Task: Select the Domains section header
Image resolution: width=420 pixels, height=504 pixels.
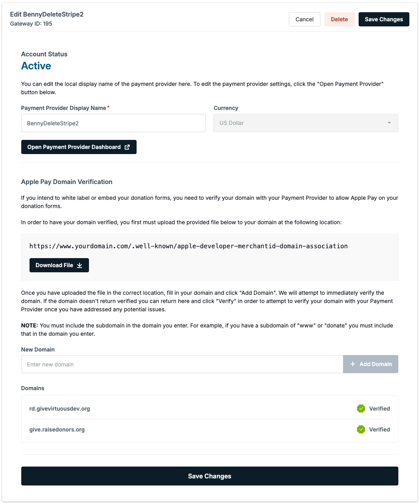Action: [33, 388]
